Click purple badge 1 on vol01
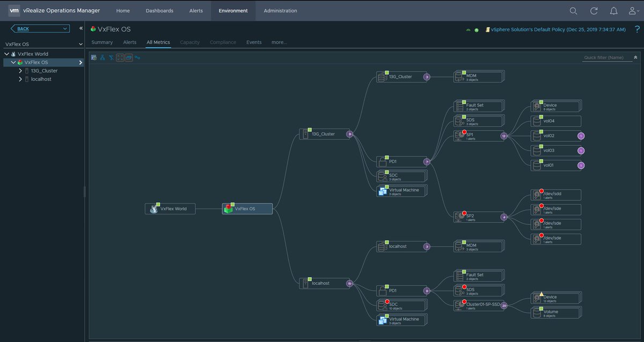 [x=581, y=166]
